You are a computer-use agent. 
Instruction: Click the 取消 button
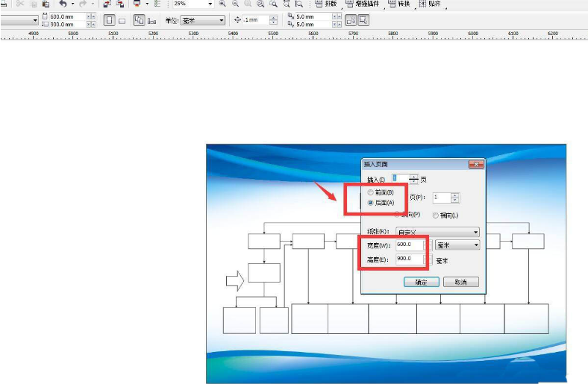tap(461, 282)
